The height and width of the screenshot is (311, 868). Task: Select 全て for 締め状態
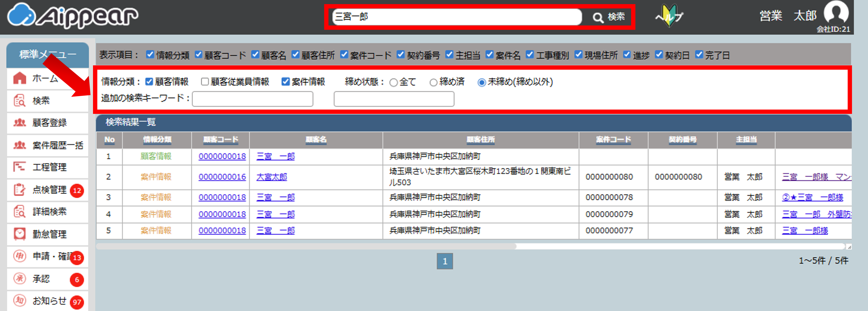393,82
